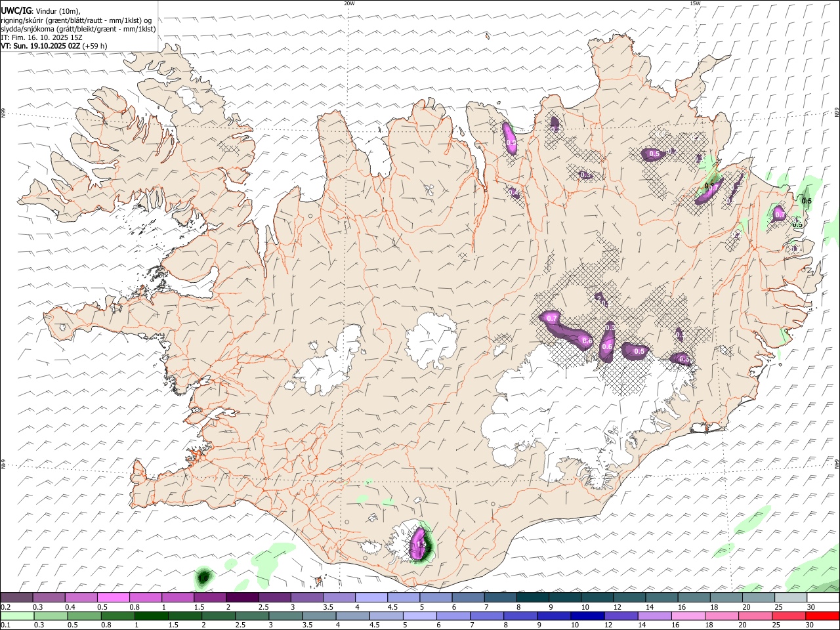The height and width of the screenshot is (630, 840).
Task: Click the pale green 0.1 swatch in lower legend
Action: click(16, 616)
